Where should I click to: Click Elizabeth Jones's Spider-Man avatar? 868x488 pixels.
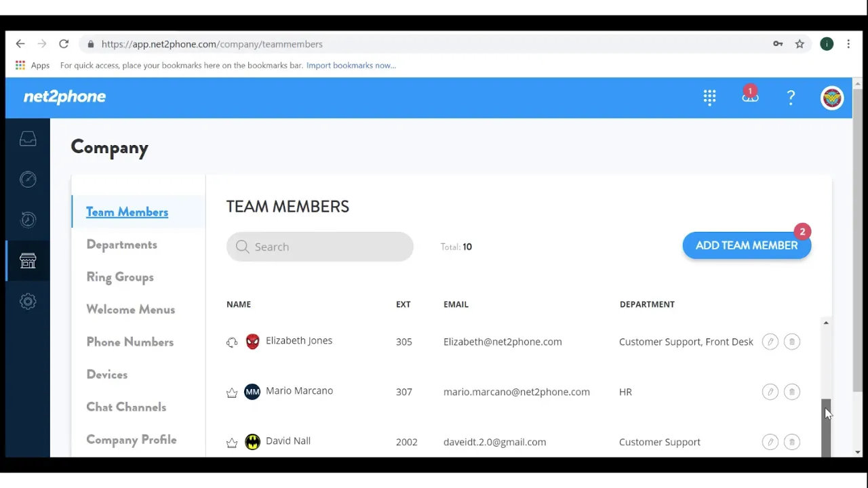[x=252, y=342]
